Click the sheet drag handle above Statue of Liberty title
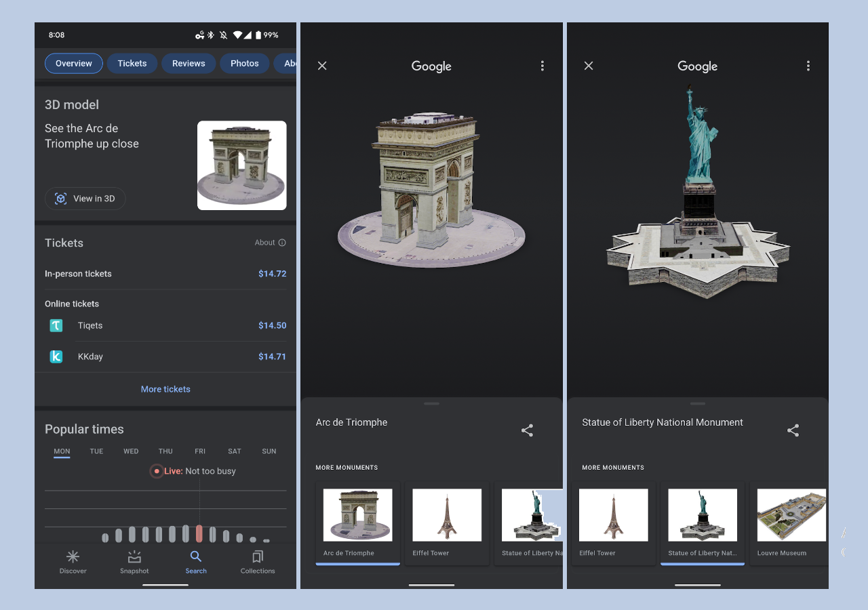 pos(698,403)
